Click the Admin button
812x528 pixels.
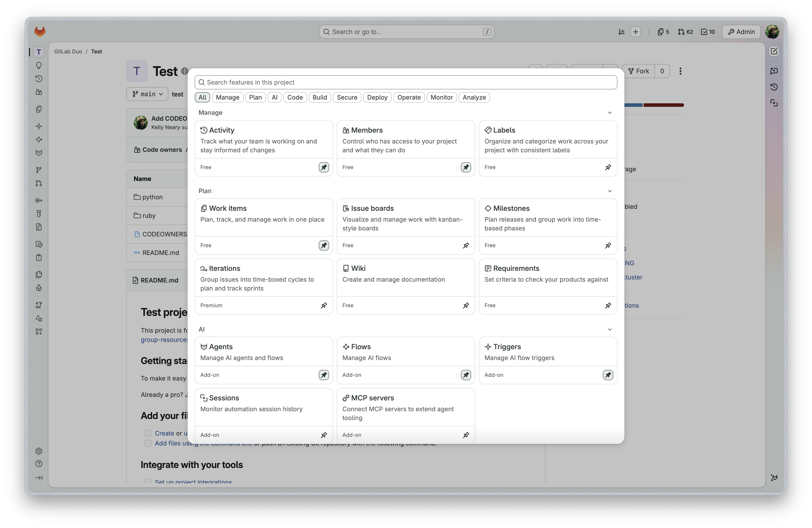pos(741,32)
